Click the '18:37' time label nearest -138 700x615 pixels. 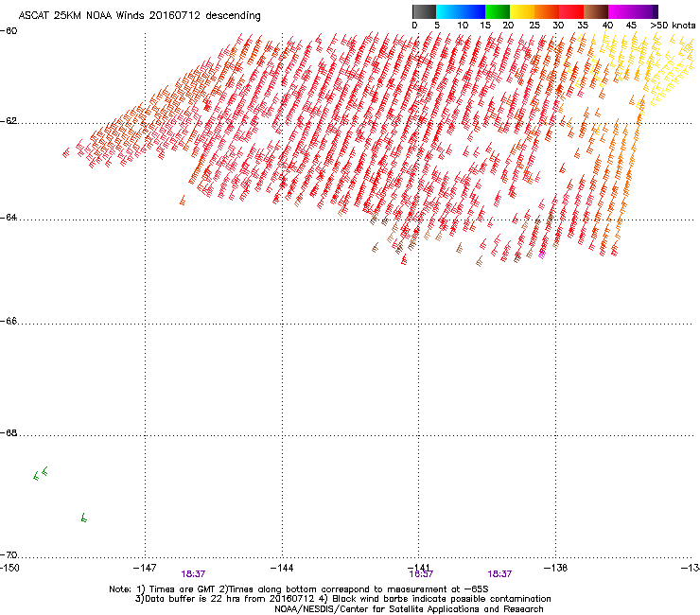click(x=499, y=574)
